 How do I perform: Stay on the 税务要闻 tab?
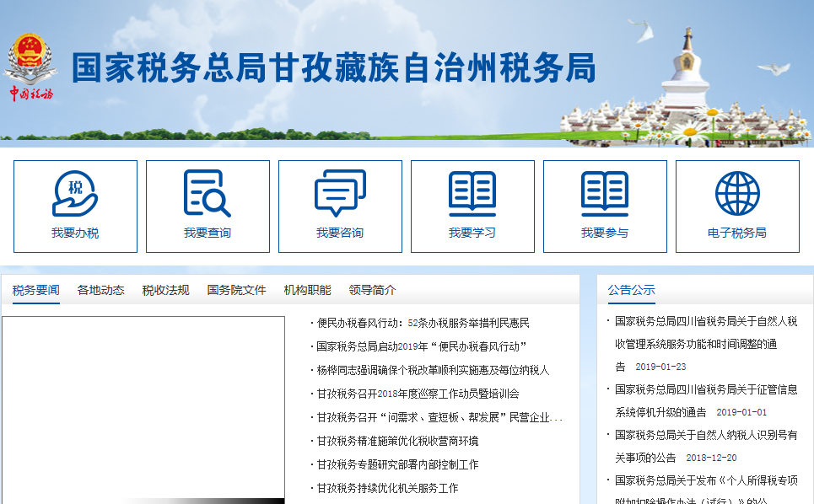(34, 288)
